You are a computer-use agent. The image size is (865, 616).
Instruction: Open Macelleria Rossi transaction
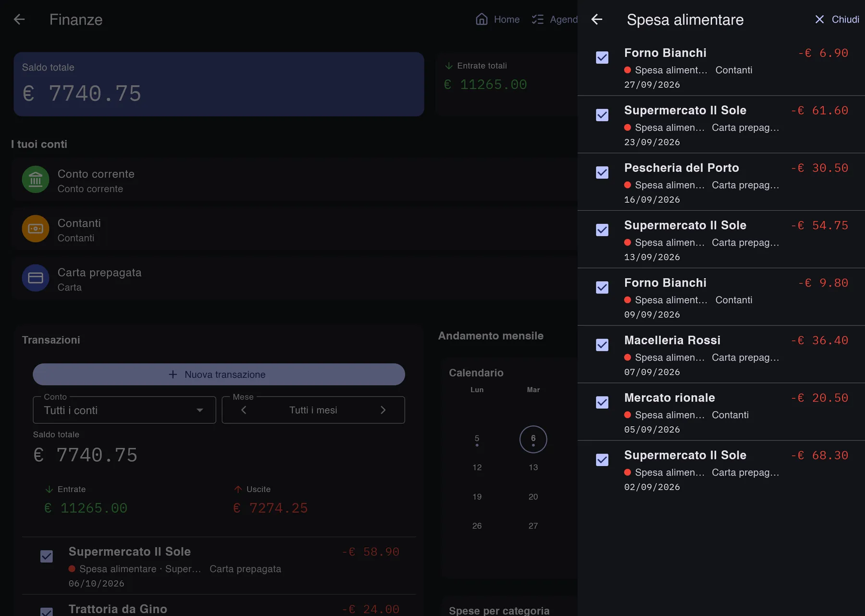[x=721, y=355]
